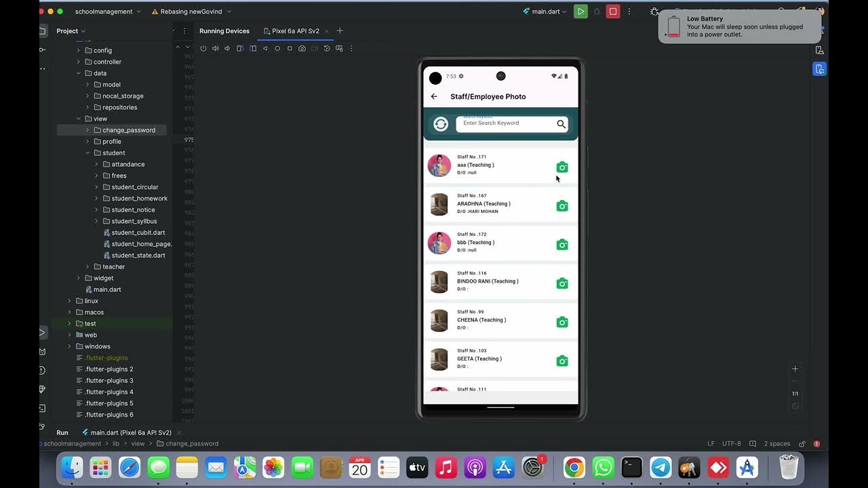Click the lib breadcrumb in status bar
The width and height of the screenshot is (868, 488).
[x=116, y=444]
